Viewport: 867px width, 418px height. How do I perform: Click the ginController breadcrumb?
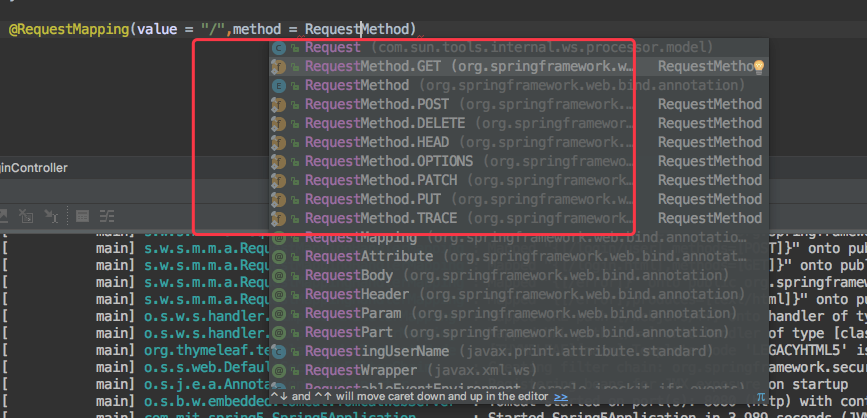coord(34,168)
